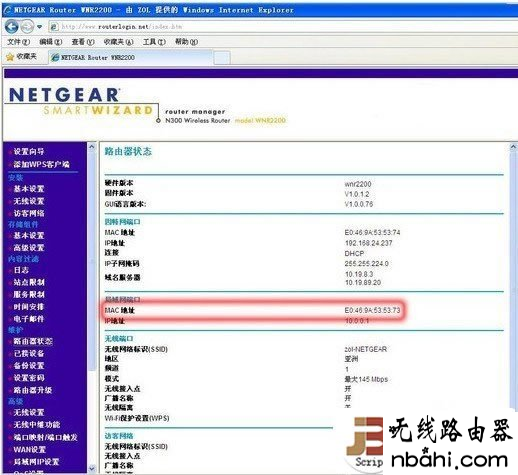
Task: Open a new blank tab
Action: tap(222, 57)
